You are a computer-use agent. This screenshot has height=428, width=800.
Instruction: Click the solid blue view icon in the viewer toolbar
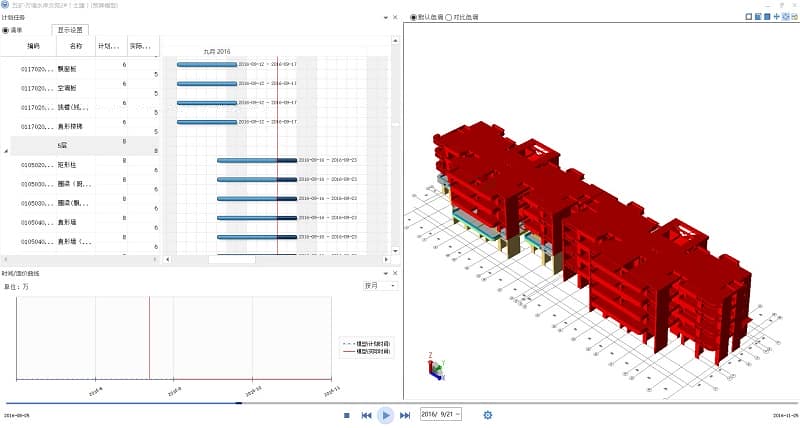[x=767, y=17]
